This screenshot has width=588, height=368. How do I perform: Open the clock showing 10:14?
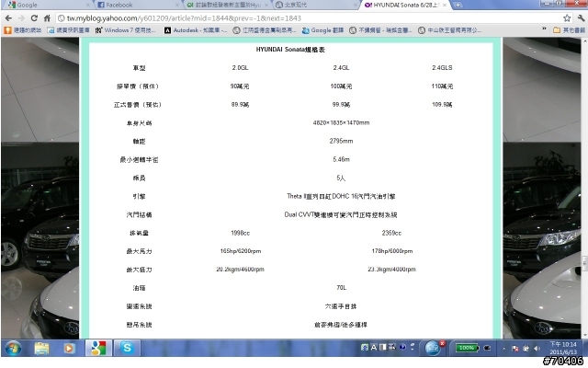click(x=563, y=348)
